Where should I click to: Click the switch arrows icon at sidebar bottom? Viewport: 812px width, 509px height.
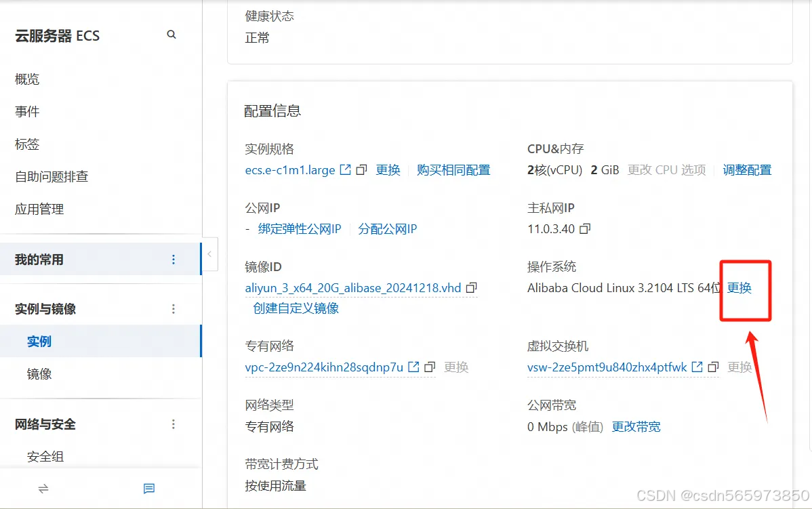point(43,488)
